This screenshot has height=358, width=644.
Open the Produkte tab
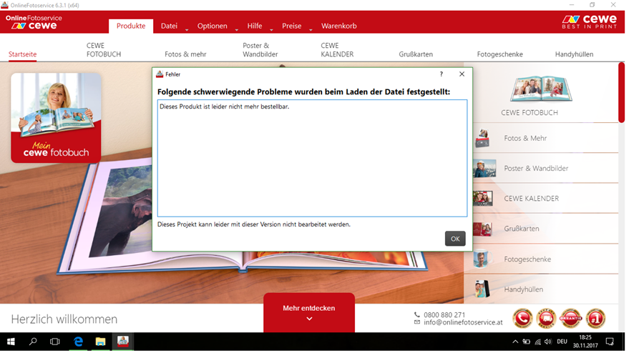(x=131, y=26)
